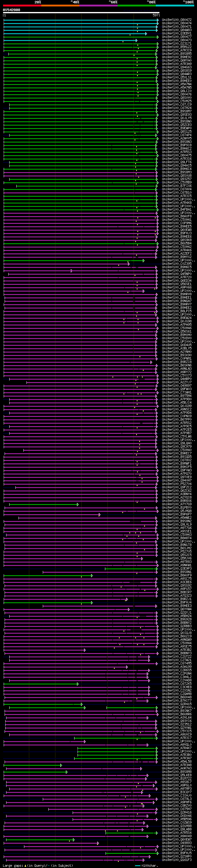Select the UniRef100_C6TJI9 label
197x868 pixels.
177,104
